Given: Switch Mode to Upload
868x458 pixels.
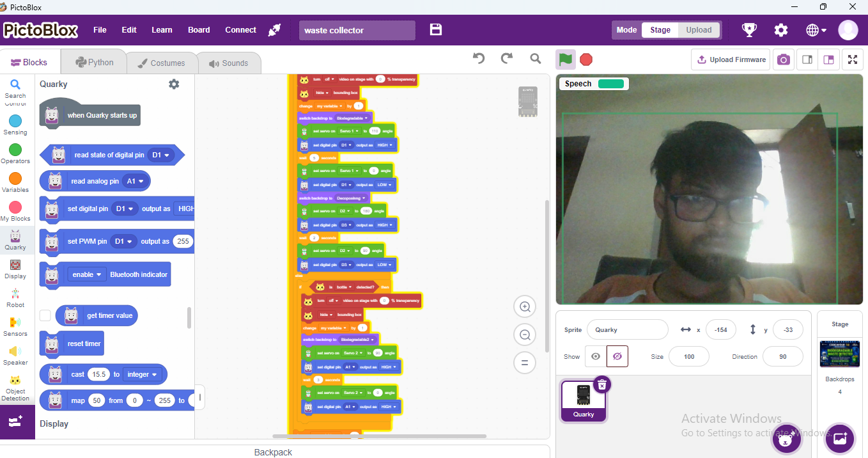Looking at the screenshot, I should click(699, 30).
